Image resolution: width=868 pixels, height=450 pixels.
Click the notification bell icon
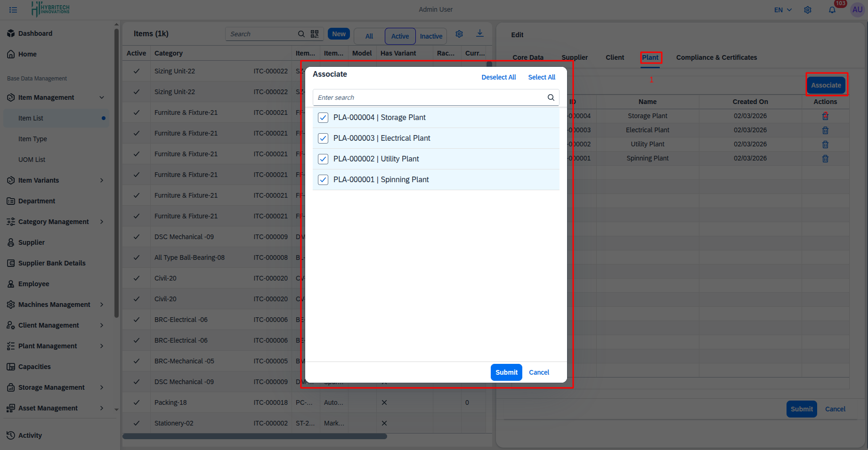click(x=832, y=10)
